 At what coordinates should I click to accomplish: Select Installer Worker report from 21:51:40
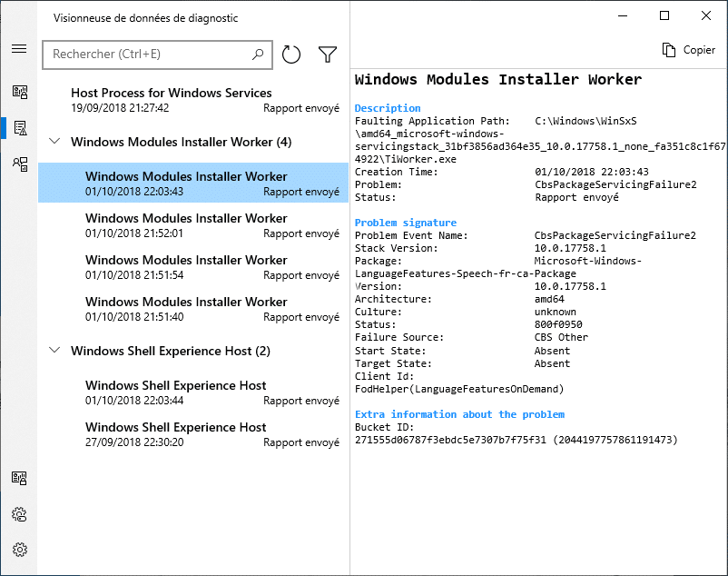pos(193,309)
